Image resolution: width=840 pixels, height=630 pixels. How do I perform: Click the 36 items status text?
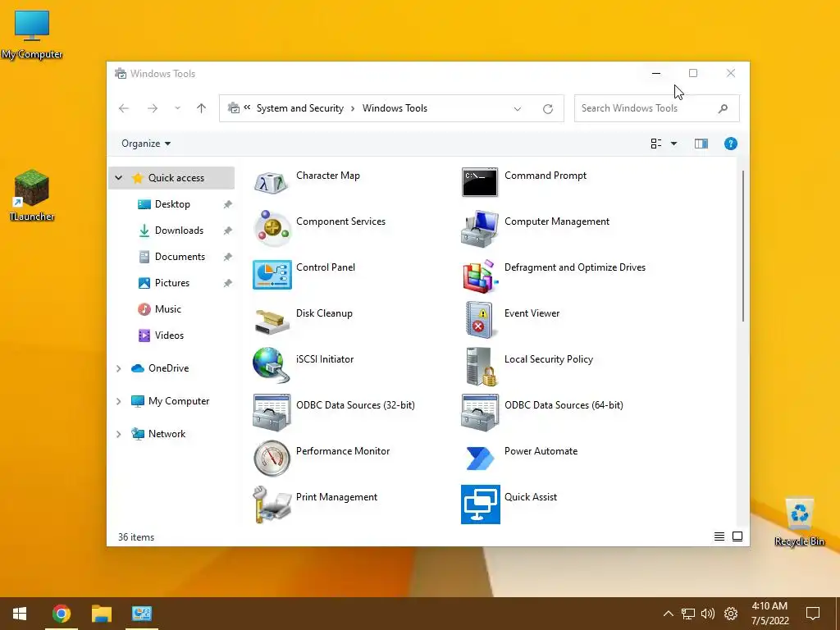(136, 536)
